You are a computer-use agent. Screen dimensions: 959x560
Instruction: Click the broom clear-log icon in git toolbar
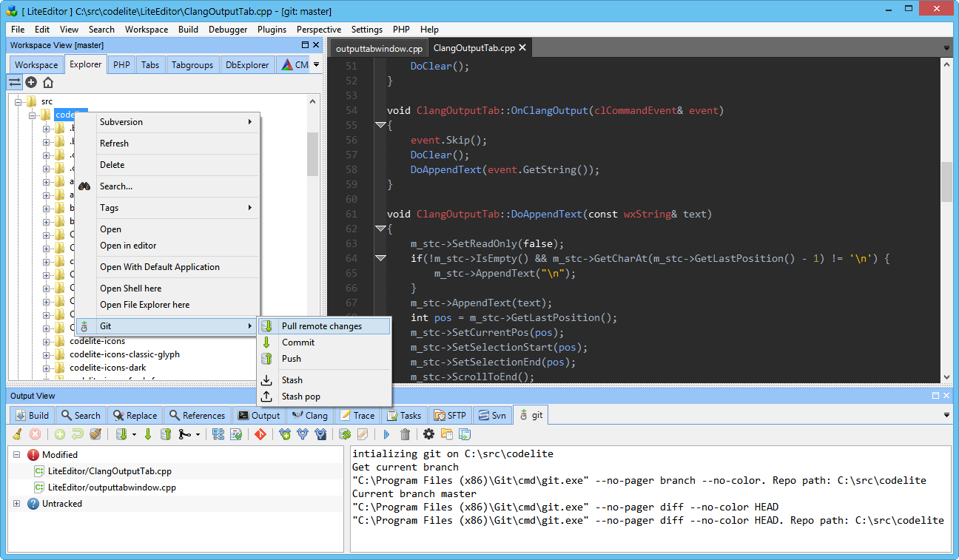(x=16, y=434)
